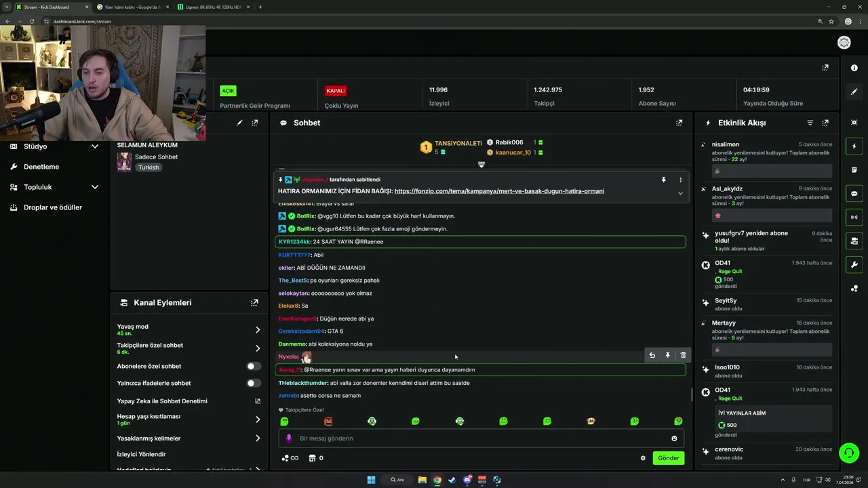Delete the Nyxela chat message
The height and width of the screenshot is (488, 868).
tap(683, 355)
